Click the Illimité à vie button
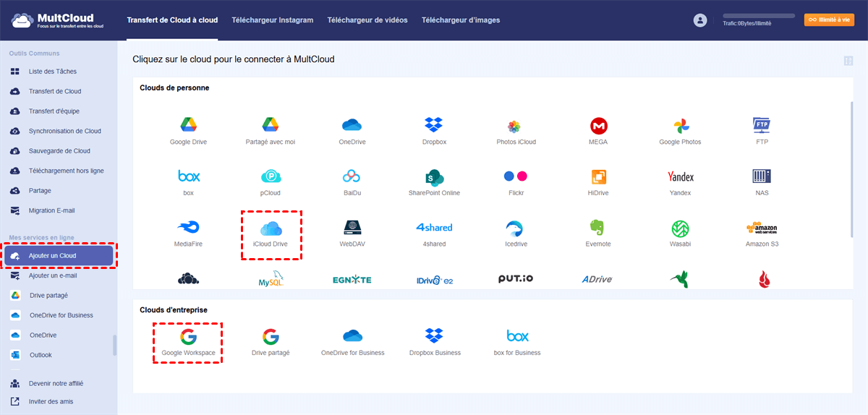Viewport: 868px width, 415px height. point(829,20)
